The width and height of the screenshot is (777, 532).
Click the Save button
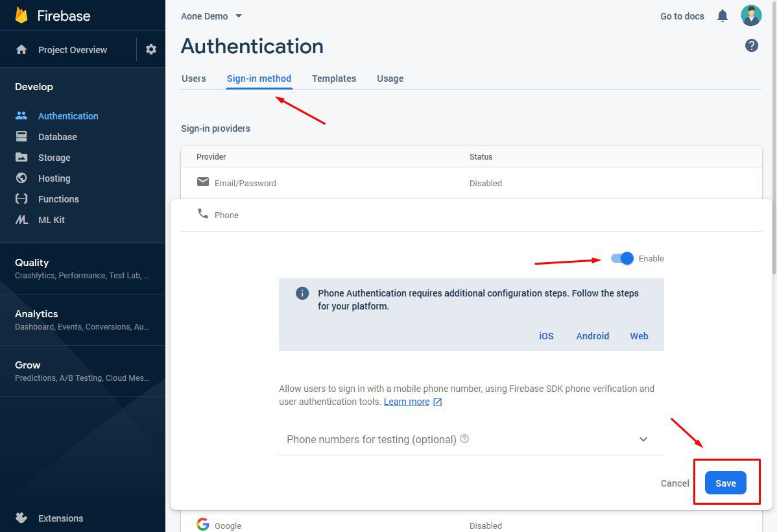[726, 483]
